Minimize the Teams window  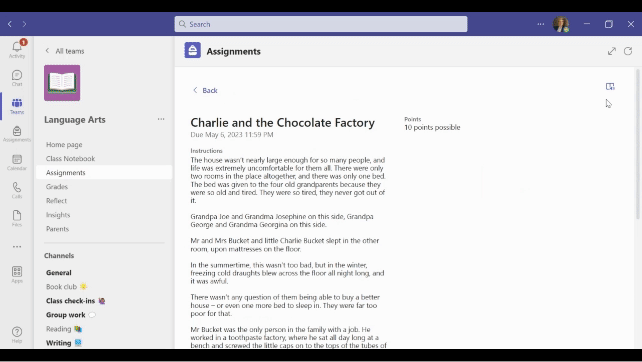587,24
